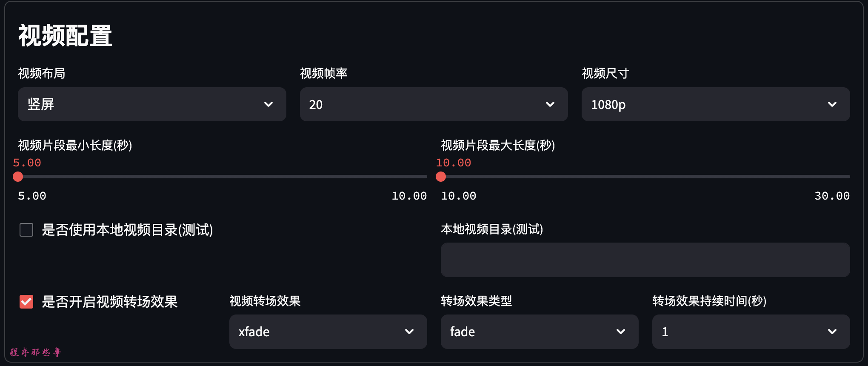Image resolution: width=868 pixels, height=366 pixels.
Task: Enable 是否使用本地视频目录(测试) checkbox
Action: click(x=26, y=230)
